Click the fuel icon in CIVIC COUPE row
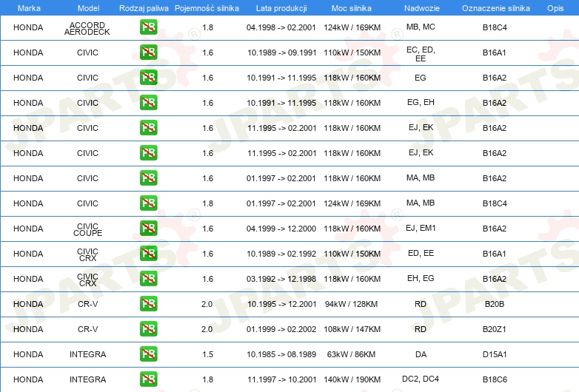 pos(148,229)
